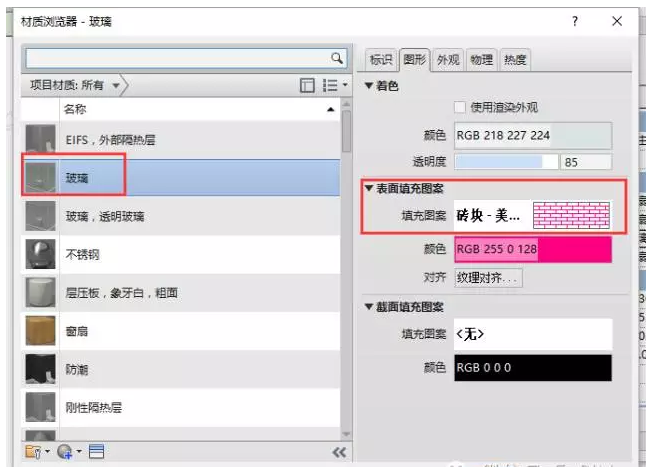Toggle the library panel display icon
658x467 pixels.
click(x=309, y=86)
